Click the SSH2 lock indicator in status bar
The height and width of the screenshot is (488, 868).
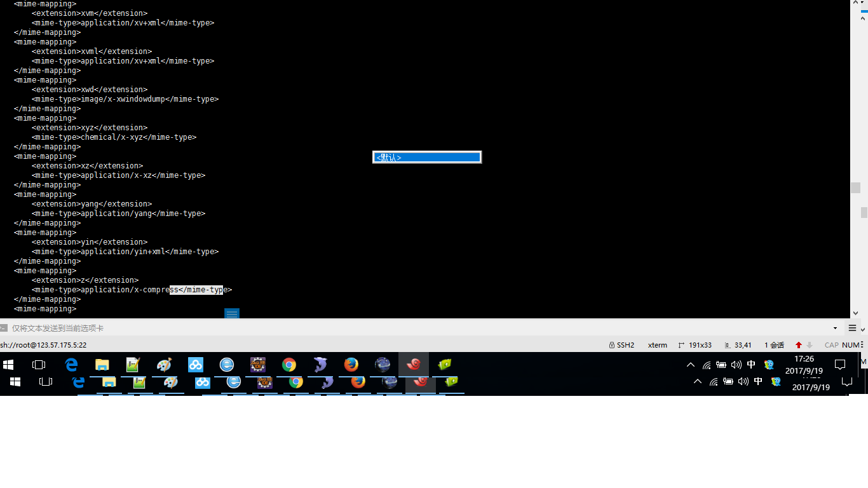click(621, 345)
